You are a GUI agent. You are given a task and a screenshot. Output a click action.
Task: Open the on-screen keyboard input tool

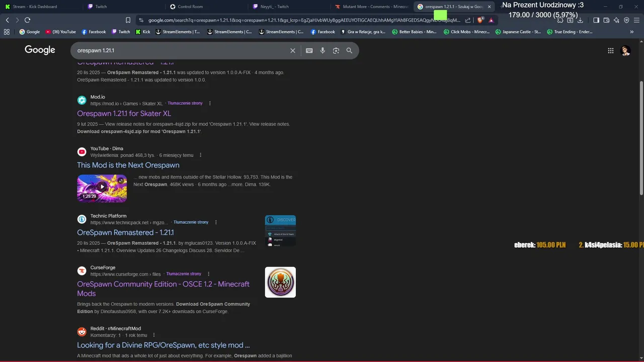pyautogui.click(x=309, y=50)
